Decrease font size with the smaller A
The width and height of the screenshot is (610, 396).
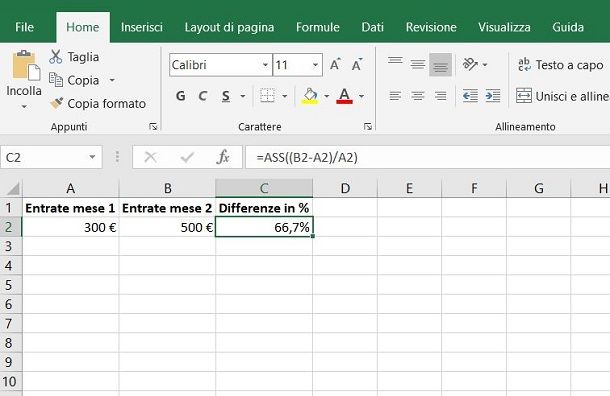point(357,65)
